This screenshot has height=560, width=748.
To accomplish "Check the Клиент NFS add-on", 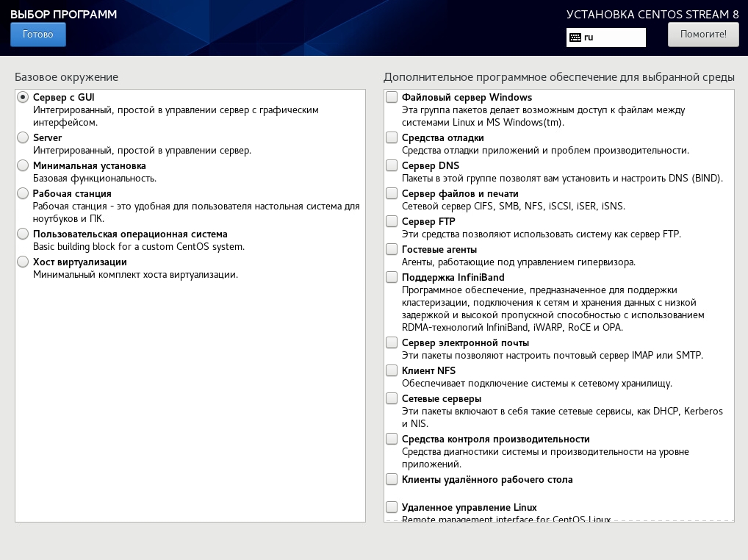I will 392,370.
